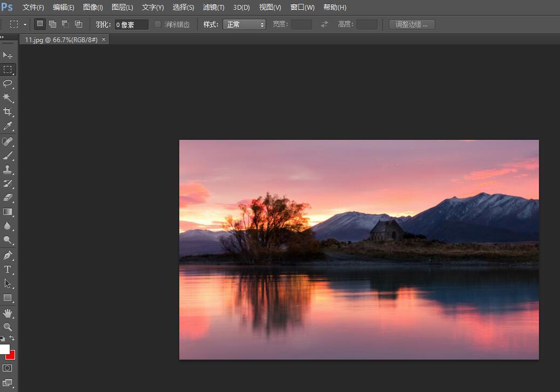The width and height of the screenshot is (560, 392).
Task: Expand the collapsed tools panel arrows
Action: point(2,37)
